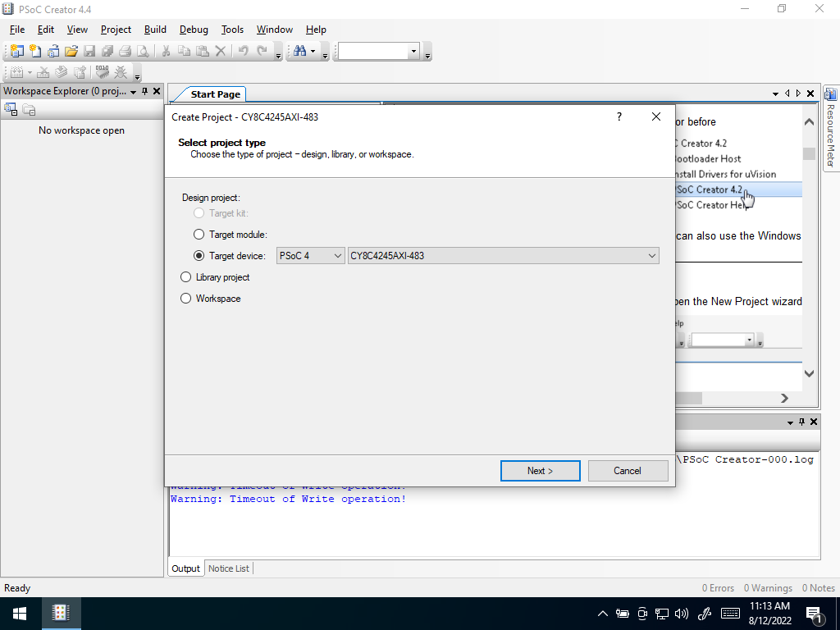Screen dimensions: 840x630
Task: Click the Copy toolbar icon
Action: [x=184, y=51]
